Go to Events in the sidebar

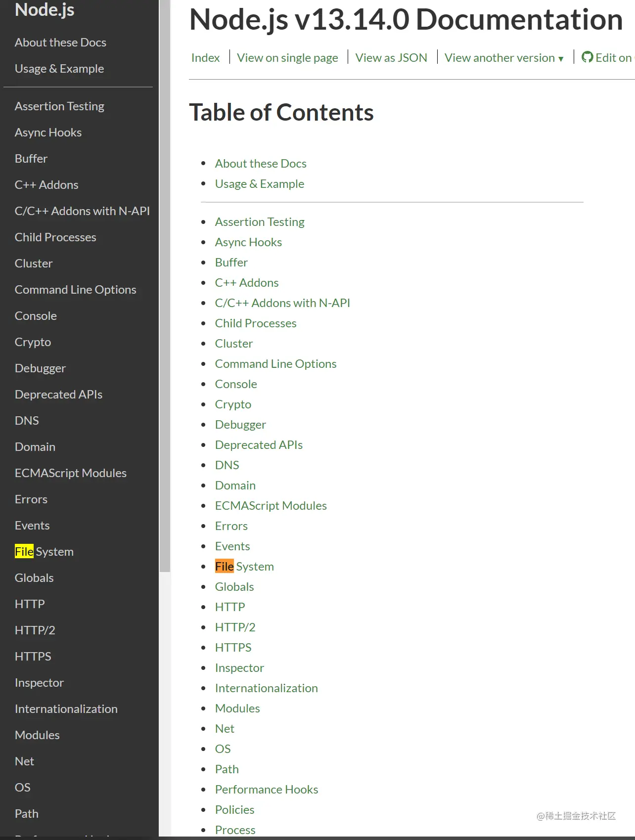(32, 526)
